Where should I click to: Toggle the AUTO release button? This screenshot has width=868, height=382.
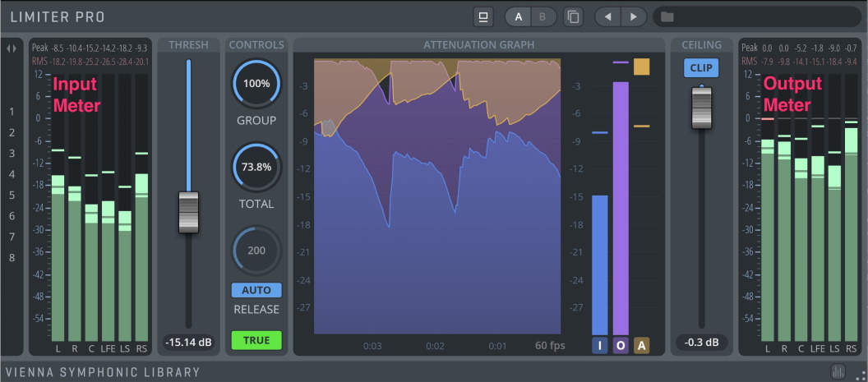(256, 290)
